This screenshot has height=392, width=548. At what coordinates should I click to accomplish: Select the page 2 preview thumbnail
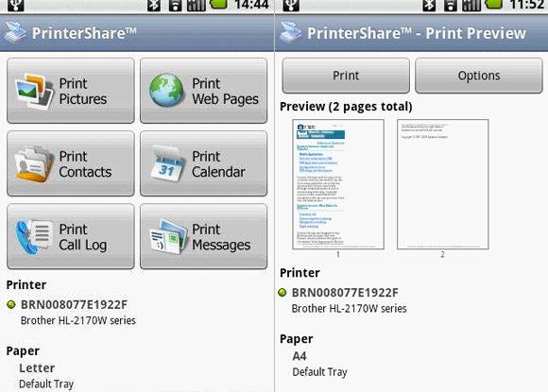point(442,184)
